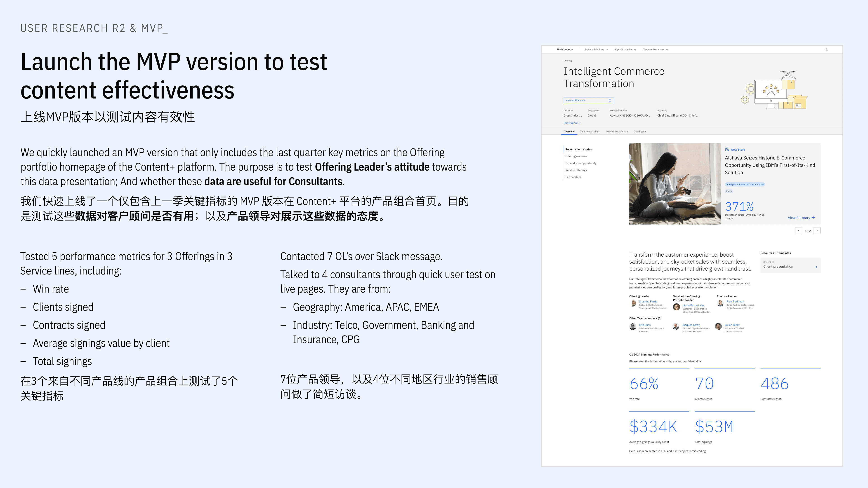Image resolution: width=868 pixels, height=488 pixels.
Task: Click the Geography: America, APAC, EMEA bullet
Action: pyautogui.click(x=366, y=307)
